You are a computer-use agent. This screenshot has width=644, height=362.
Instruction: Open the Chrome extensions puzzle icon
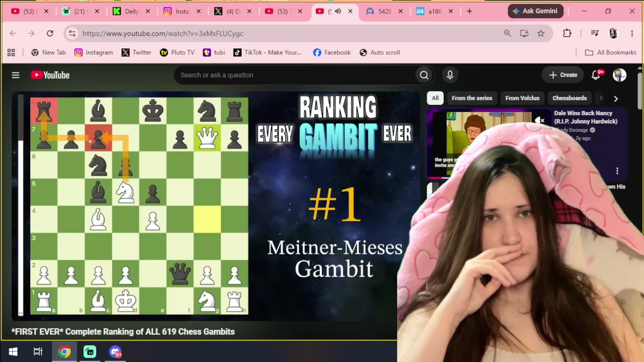coord(567,33)
